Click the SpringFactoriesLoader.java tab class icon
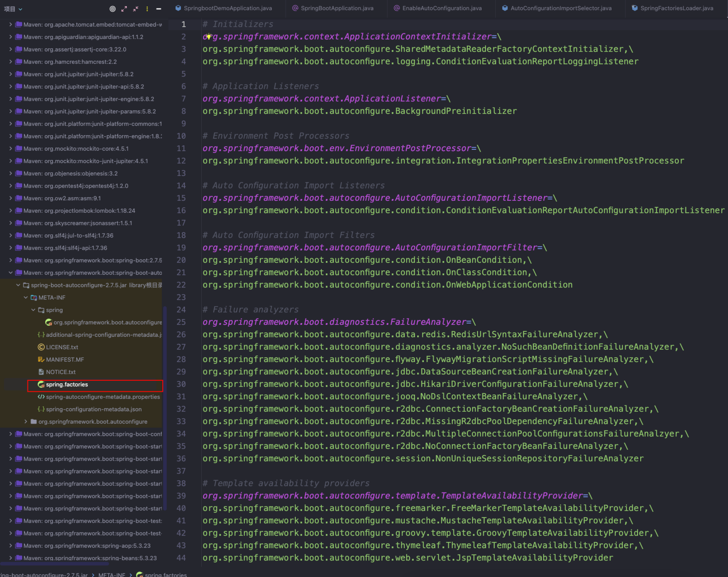 [635, 8]
